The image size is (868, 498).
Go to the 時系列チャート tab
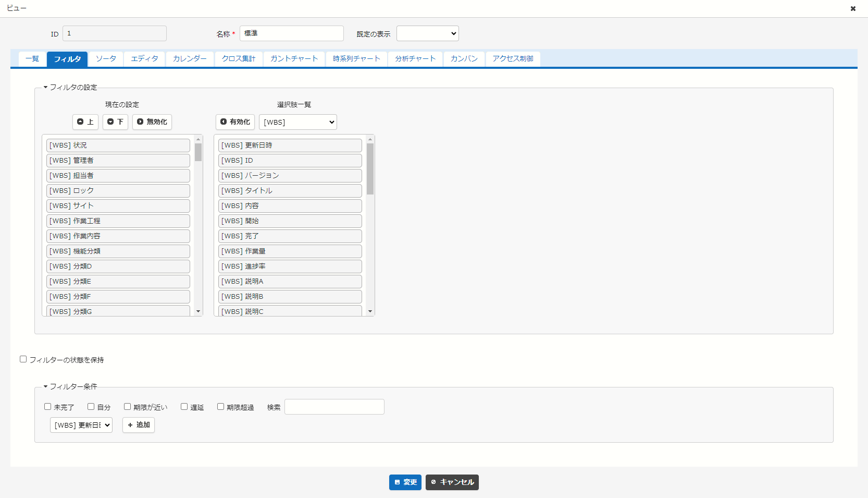[x=356, y=59]
